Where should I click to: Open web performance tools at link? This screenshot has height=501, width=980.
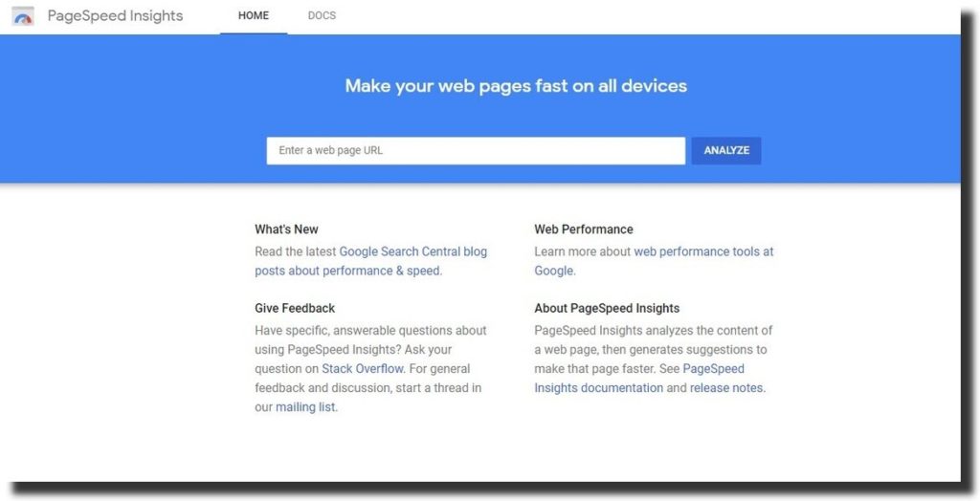tap(703, 251)
